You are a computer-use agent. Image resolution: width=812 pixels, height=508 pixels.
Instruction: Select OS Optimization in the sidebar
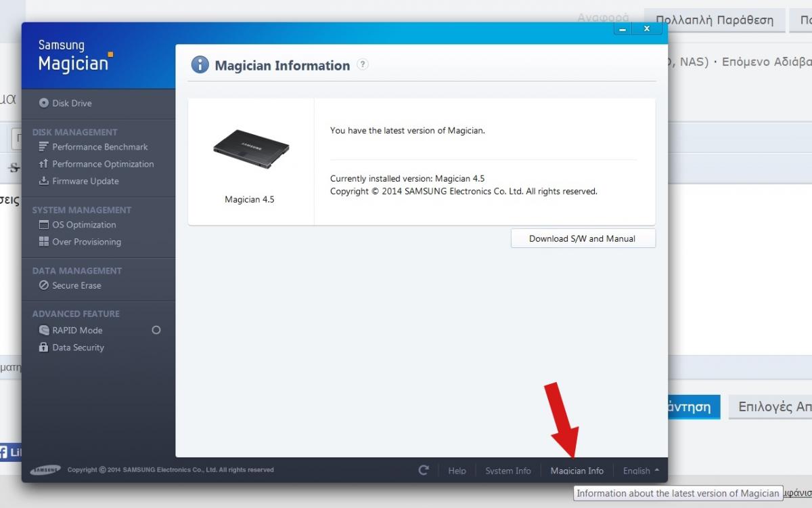77,225
